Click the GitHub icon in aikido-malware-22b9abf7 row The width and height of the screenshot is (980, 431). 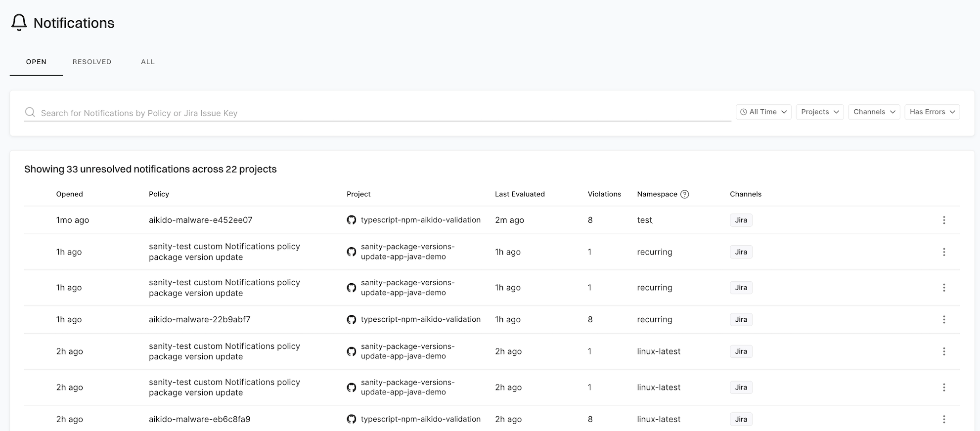tap(352, 319)
